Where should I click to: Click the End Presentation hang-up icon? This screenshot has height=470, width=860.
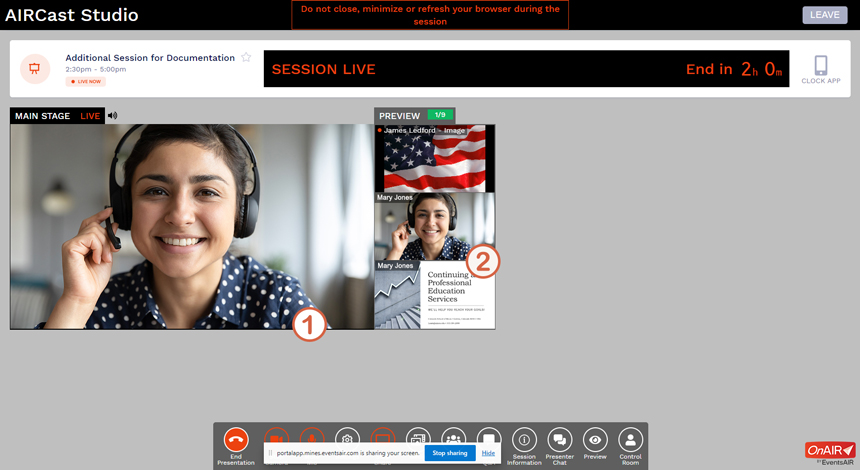[x=236, y=438]
